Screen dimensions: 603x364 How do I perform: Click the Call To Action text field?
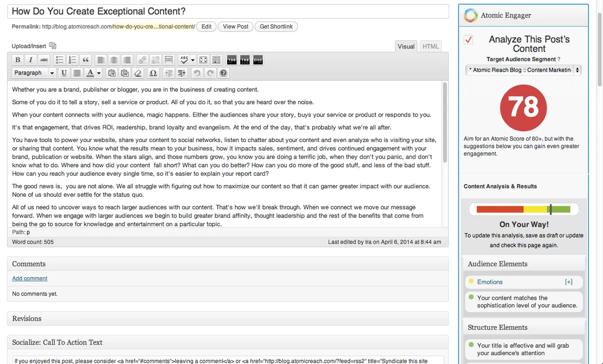click(228, 360)
